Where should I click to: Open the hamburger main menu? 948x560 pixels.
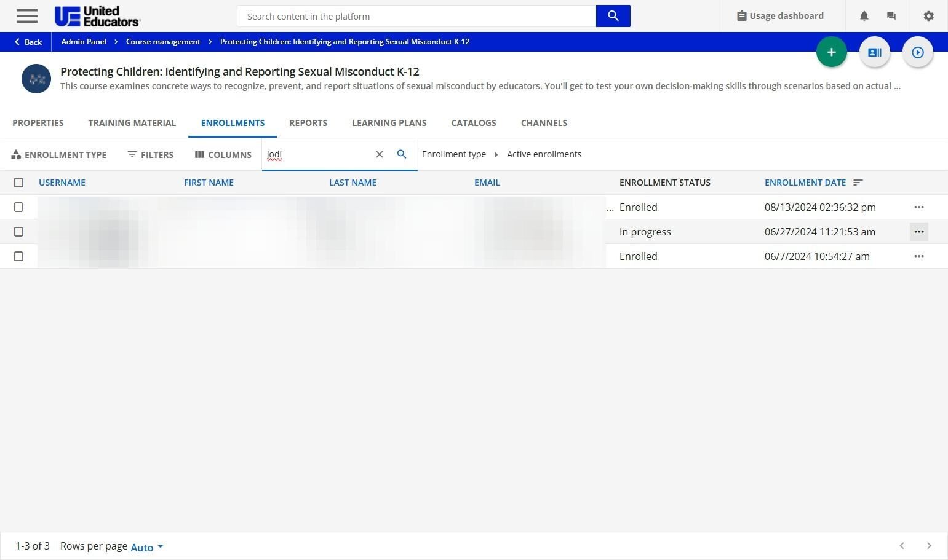point(27,16)
